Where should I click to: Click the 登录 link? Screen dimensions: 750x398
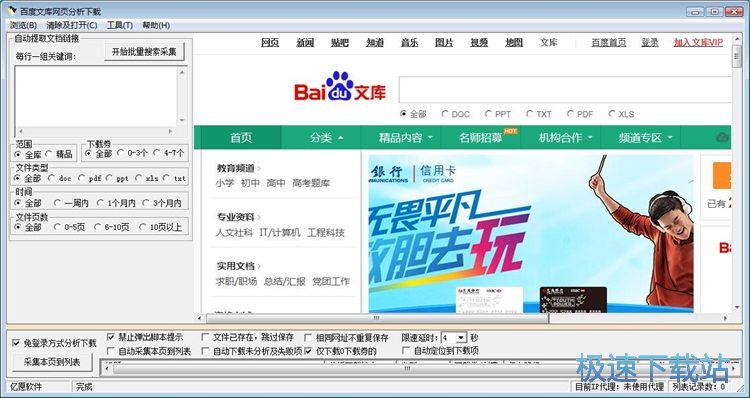point(650,43)
